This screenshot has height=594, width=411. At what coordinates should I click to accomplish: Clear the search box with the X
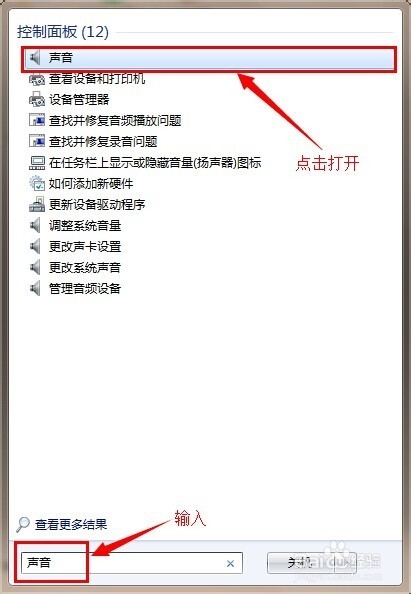click(x=230, y=564)
